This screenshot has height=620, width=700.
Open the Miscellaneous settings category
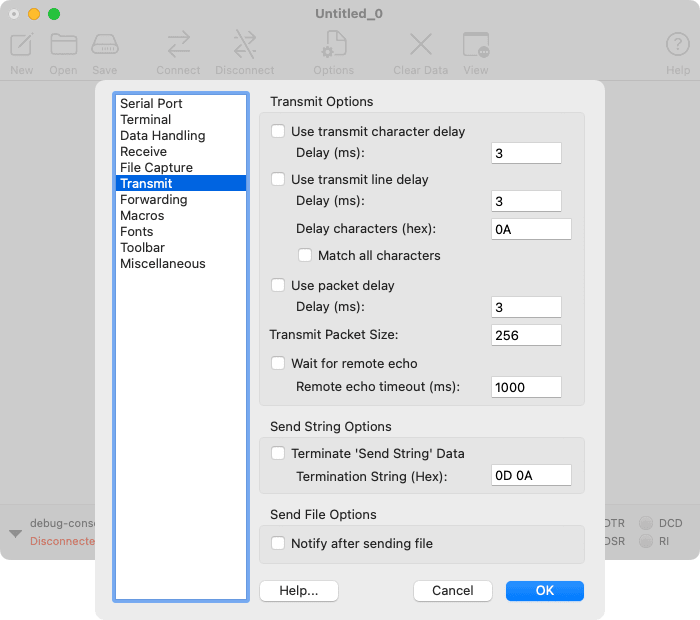click(162, 263)
